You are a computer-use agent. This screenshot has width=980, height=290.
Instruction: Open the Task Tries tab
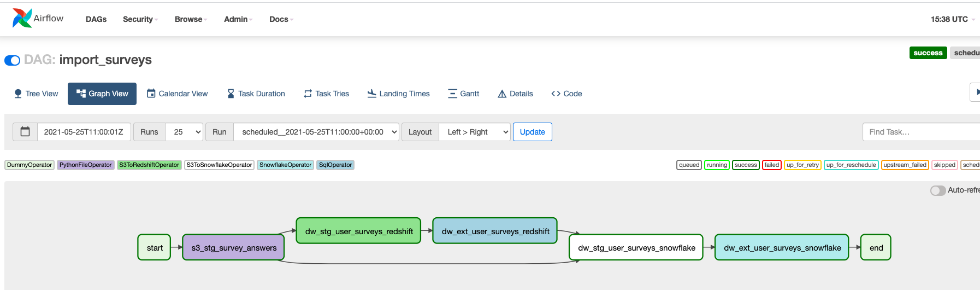click(327, 94)
